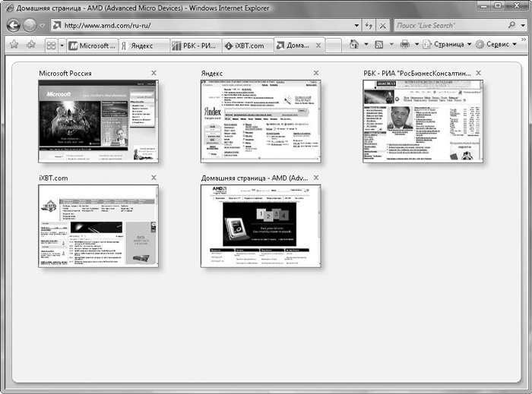Click the browser Back arrow button
532x394 pixels.
14,25
